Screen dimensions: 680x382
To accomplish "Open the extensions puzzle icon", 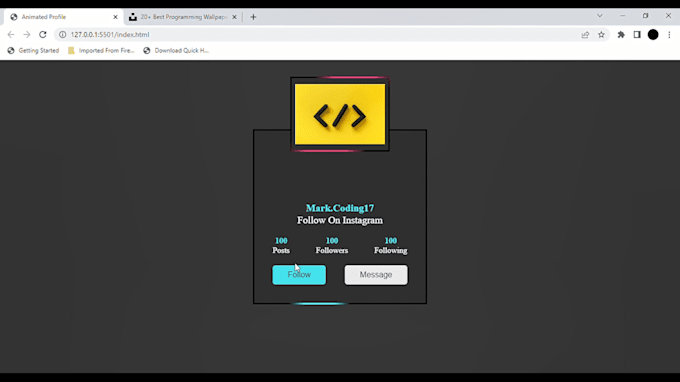I will pyautogui.click(x=621, y=35).
